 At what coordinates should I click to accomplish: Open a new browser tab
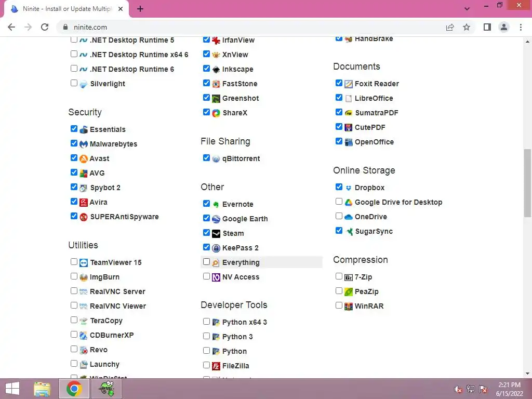tap(140, 9)
